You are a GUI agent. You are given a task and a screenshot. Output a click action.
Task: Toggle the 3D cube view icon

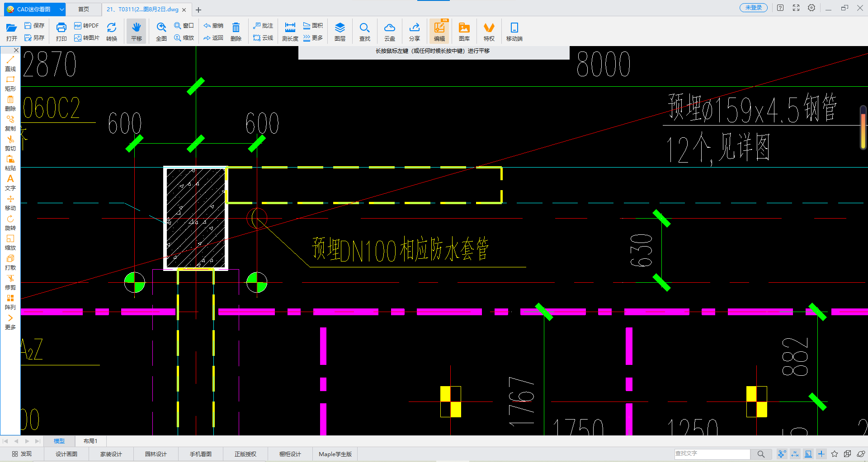click(848, 454)
